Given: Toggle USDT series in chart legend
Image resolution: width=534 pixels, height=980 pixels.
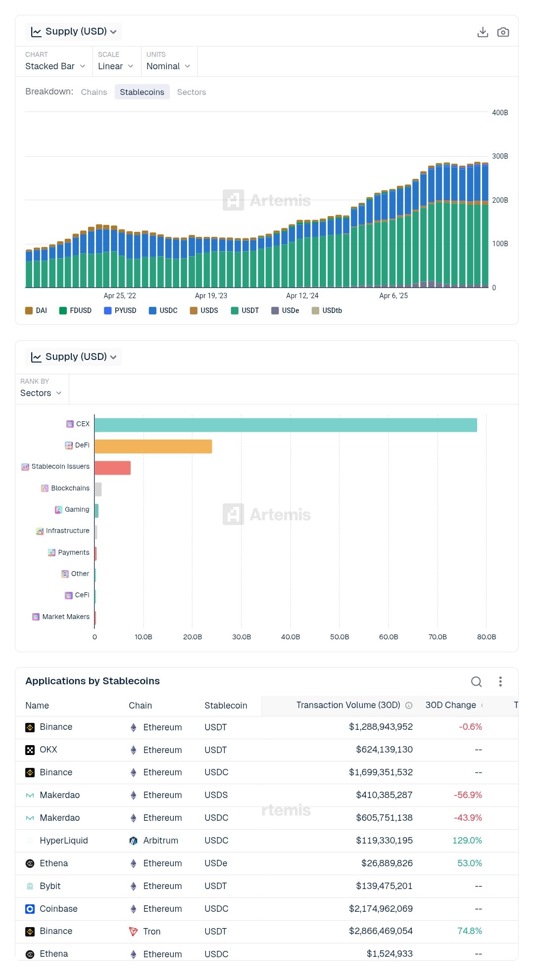Looking at the screenshot, I should [245, 311].
